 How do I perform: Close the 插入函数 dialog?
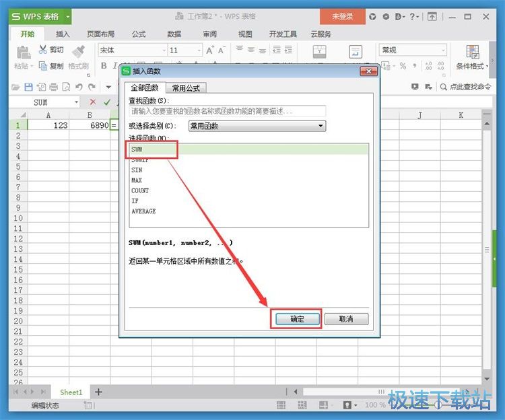click(368, 71)
